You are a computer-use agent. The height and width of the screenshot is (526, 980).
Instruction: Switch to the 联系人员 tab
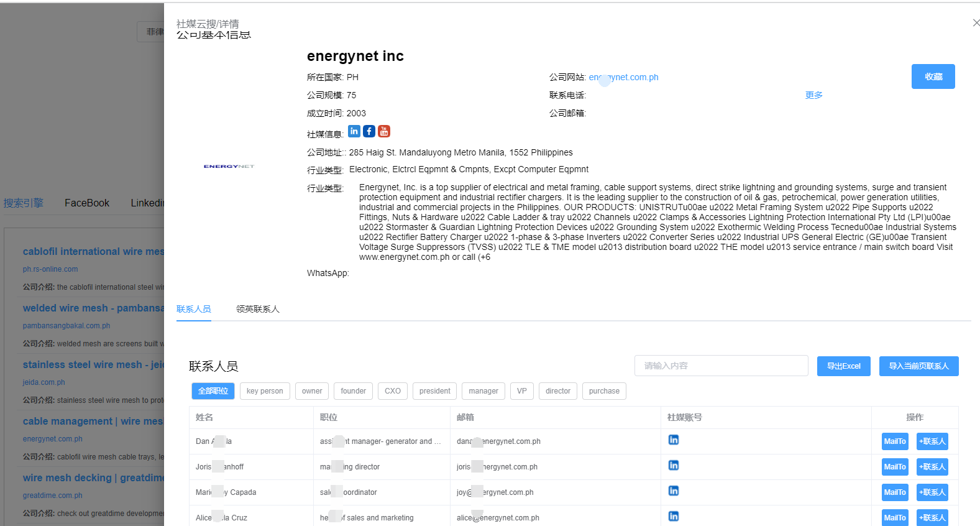[x=194, y=309]
